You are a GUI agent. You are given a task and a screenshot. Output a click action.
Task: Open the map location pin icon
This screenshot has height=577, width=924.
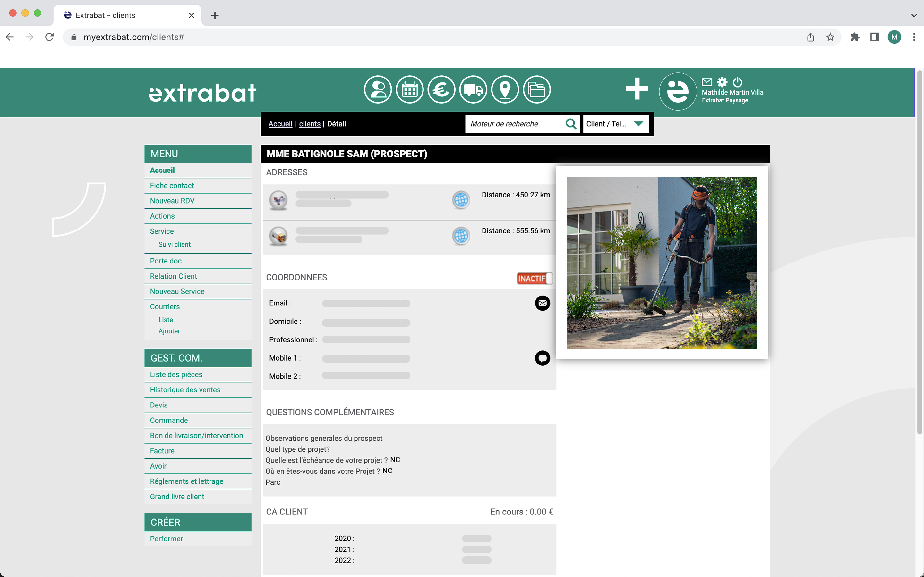point(505,89)
